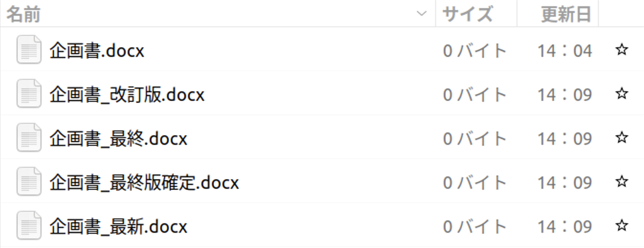This screenshot has height=248, width=644.
Task: Sort files by サイズ column header
Action: pyautogui.click(x=467, y=14)
